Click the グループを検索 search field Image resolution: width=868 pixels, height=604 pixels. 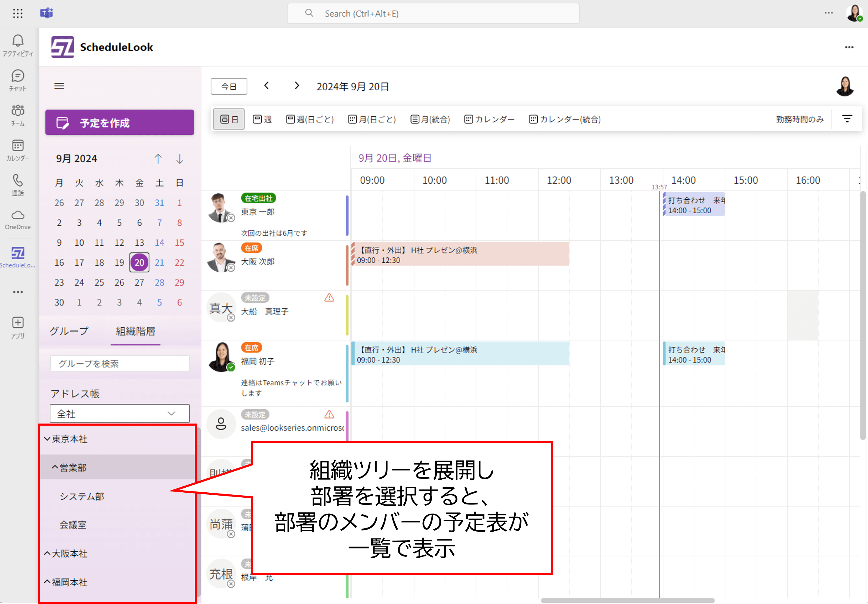pyautogui.click(x=120, y=364)
